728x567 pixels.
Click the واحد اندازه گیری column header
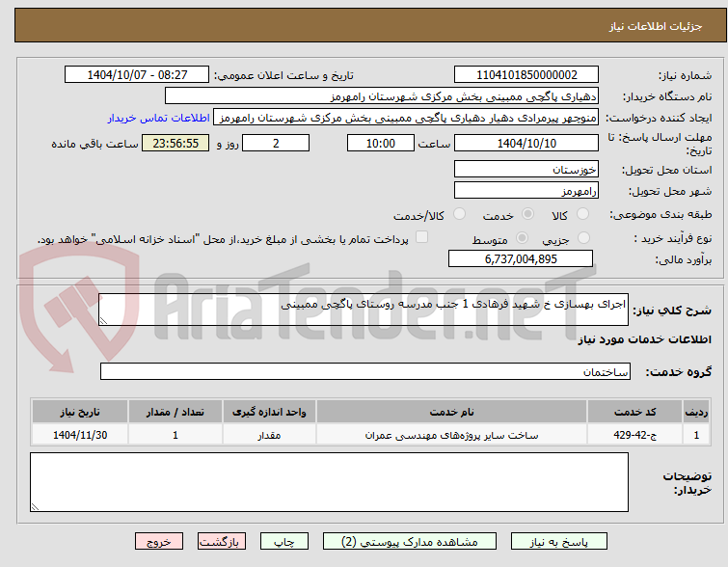click(269, 412)
